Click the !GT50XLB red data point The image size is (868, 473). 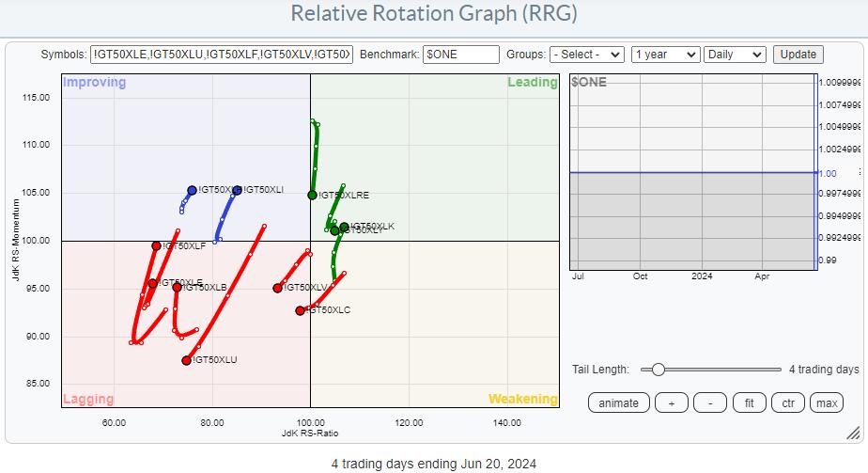point(178,287)
